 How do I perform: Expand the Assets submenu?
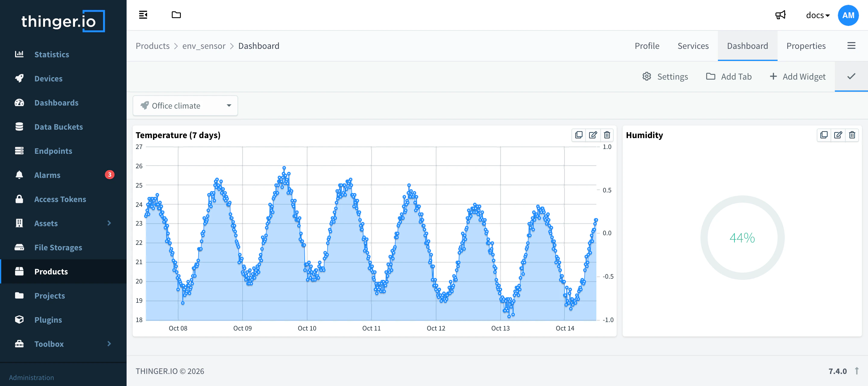(63, 223)
